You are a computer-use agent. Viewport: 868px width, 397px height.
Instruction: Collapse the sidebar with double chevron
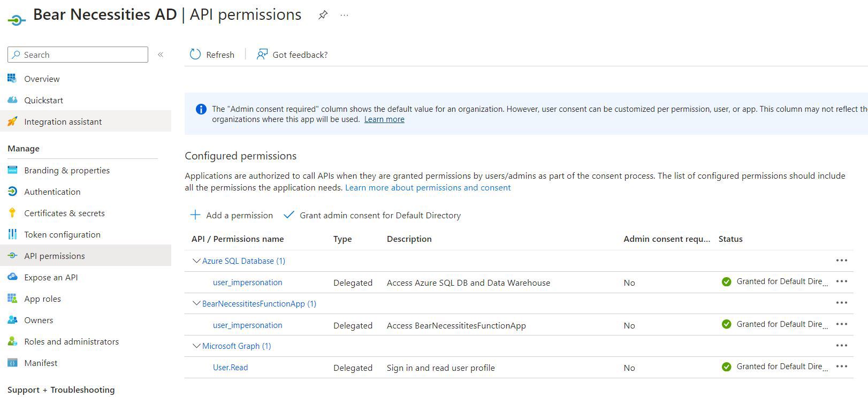(161, 55)
